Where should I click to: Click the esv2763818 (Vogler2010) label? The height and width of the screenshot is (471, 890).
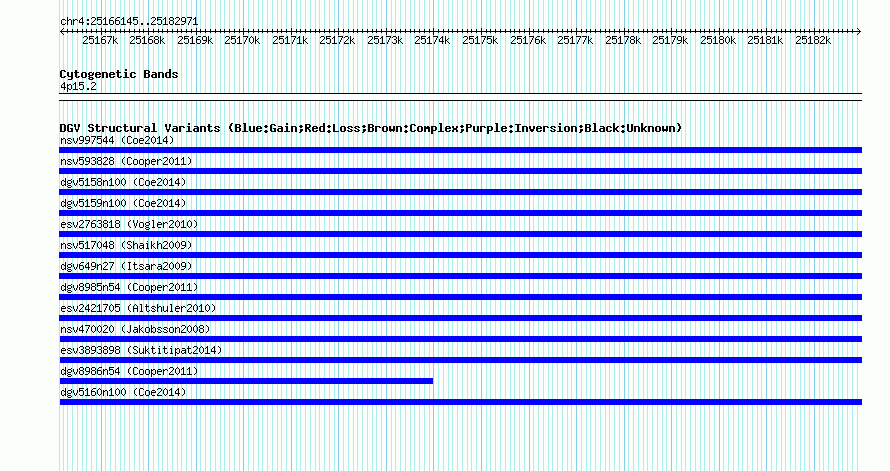[x=129, y=224]
